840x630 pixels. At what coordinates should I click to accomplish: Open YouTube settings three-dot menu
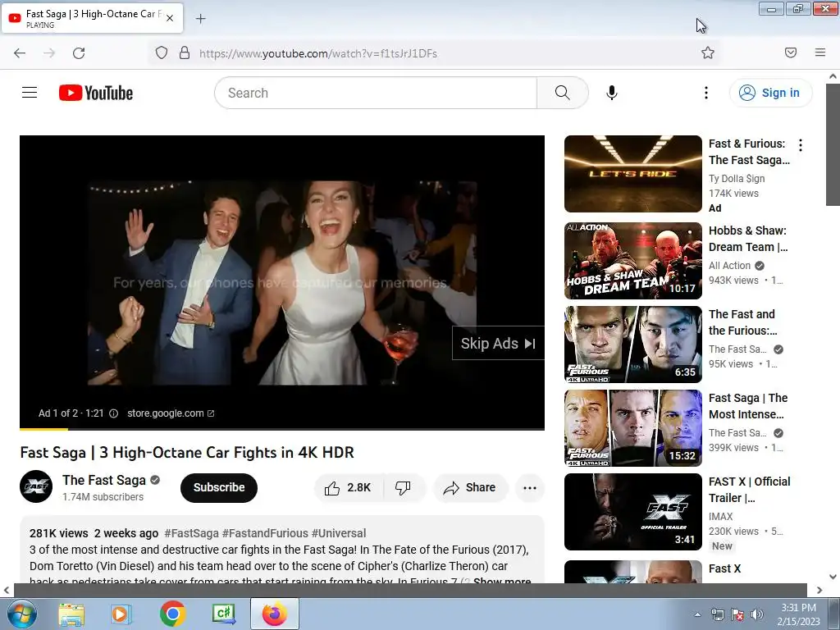point(706,93)
